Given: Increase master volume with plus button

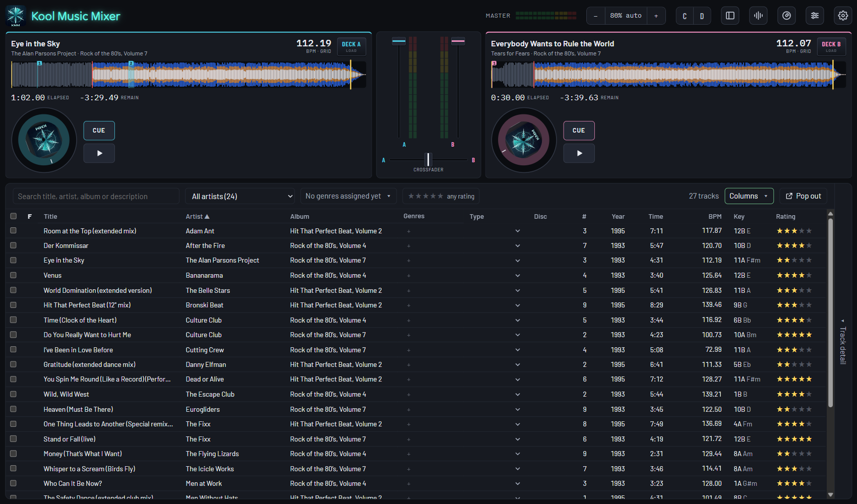Looking at the screenshot, I should (656, 16).
